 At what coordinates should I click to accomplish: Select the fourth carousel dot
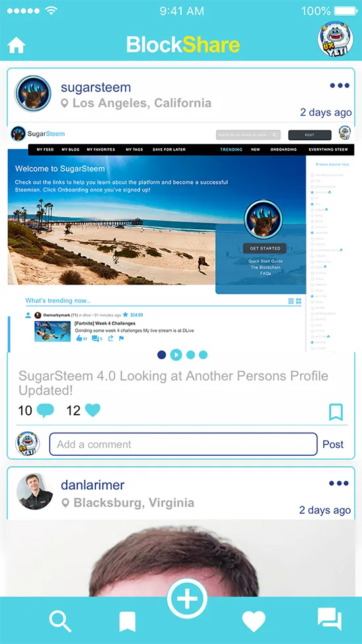[x=203, y=354]
